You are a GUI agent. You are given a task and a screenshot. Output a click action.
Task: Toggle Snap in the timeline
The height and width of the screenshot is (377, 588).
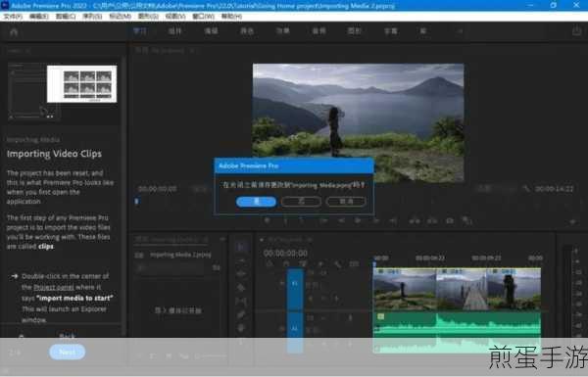pos(286,264)
